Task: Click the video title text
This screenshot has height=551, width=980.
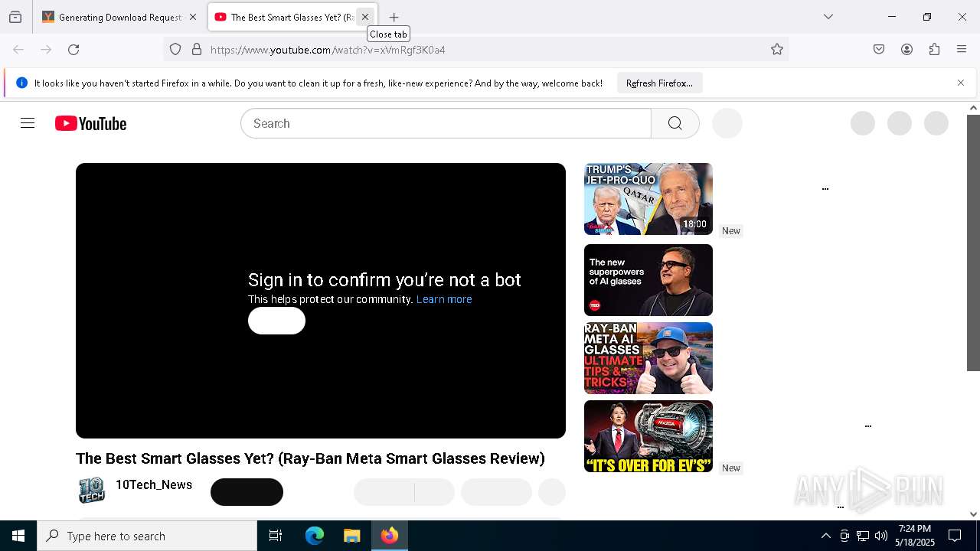Action: pyautogui.click(x=310, y=458)
